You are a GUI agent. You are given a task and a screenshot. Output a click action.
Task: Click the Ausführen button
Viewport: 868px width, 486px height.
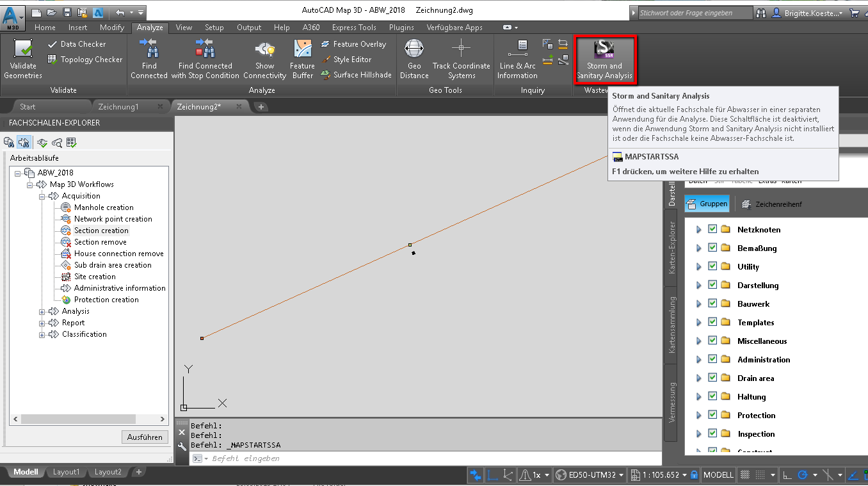(x=144, y=437)
